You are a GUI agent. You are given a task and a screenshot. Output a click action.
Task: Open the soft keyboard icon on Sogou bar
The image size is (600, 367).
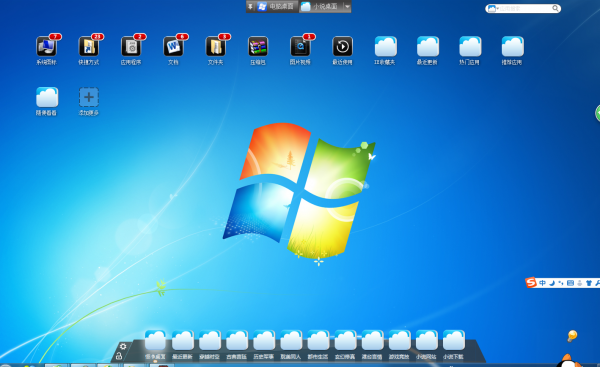570,283
